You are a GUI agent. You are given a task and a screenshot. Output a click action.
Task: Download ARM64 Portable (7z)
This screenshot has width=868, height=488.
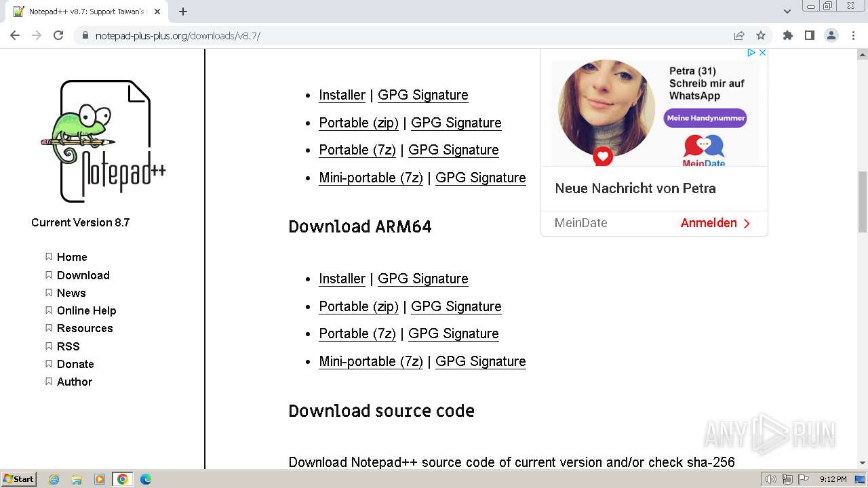(357, 333)
